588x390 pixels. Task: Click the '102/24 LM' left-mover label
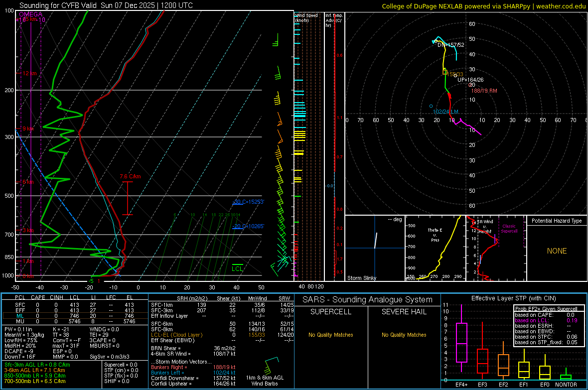(445, 112)
